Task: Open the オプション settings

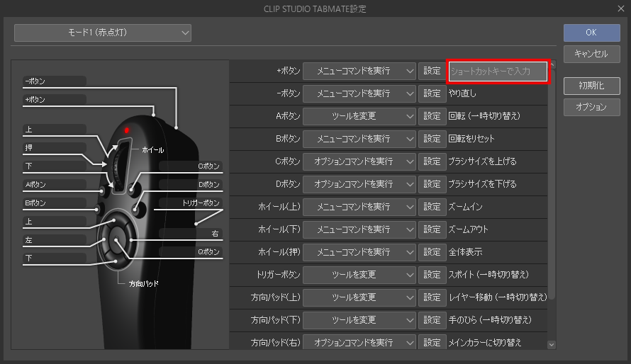Action: [x=591, y=107]
